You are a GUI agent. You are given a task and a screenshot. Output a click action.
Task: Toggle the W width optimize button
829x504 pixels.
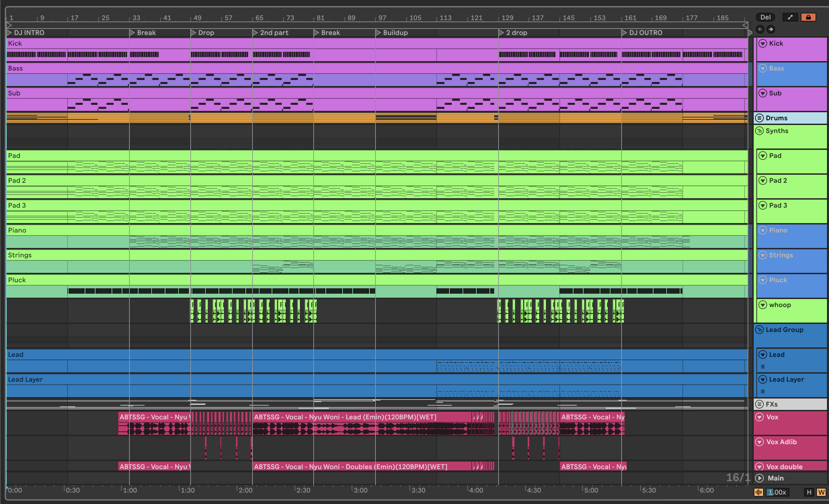pyautogui.click(x=821, y=492)
